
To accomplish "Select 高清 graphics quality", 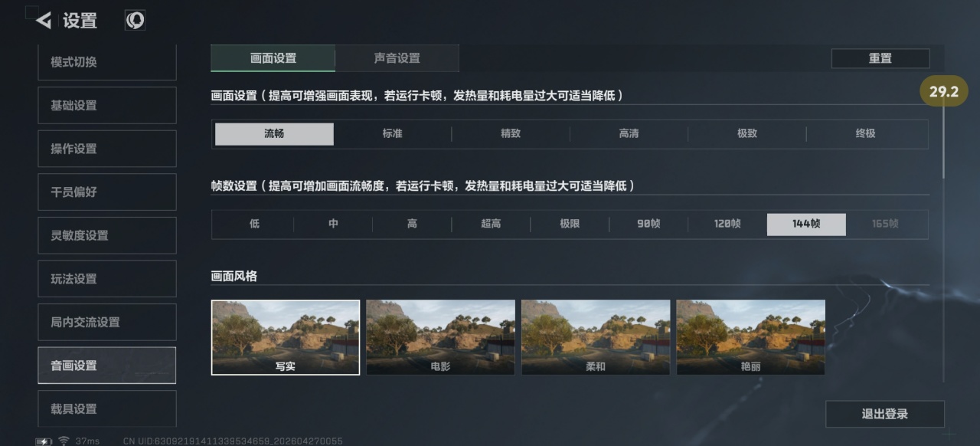I will [x=629, y=133].
